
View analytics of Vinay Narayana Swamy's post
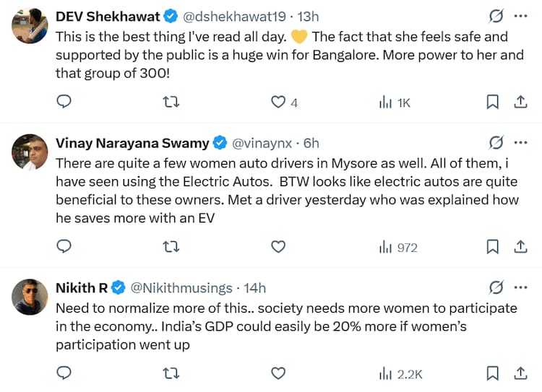[398, 247]
